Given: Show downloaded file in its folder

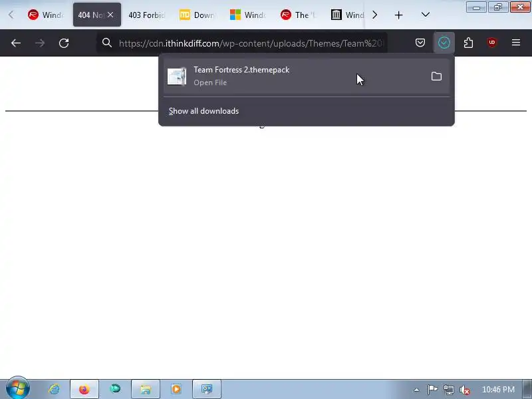Looking at the screenshot, I should [436, 76].
